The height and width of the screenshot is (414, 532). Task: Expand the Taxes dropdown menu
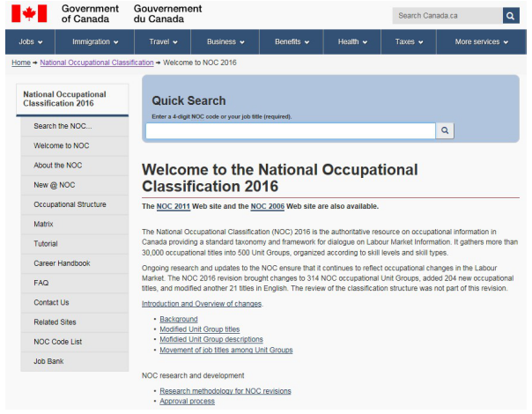(409, 41)
